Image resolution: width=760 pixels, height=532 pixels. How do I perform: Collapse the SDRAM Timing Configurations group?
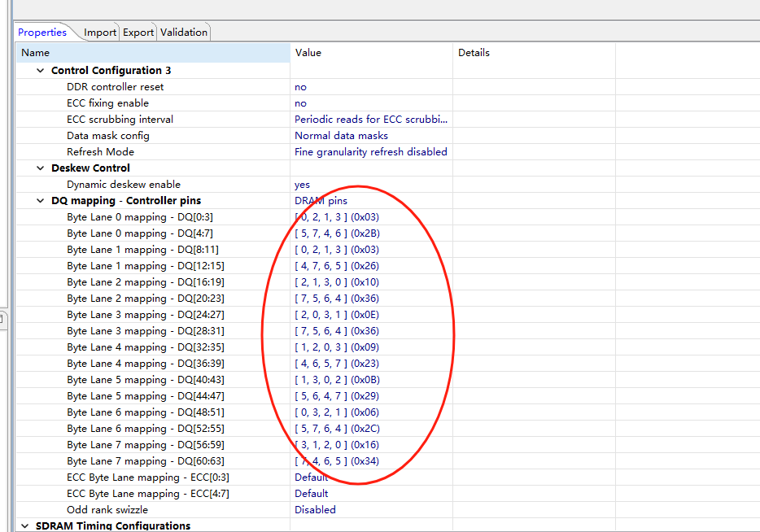24,525
